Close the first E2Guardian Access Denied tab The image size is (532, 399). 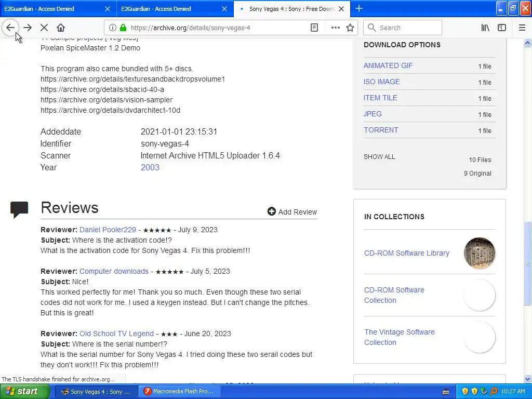pos(107,9)
